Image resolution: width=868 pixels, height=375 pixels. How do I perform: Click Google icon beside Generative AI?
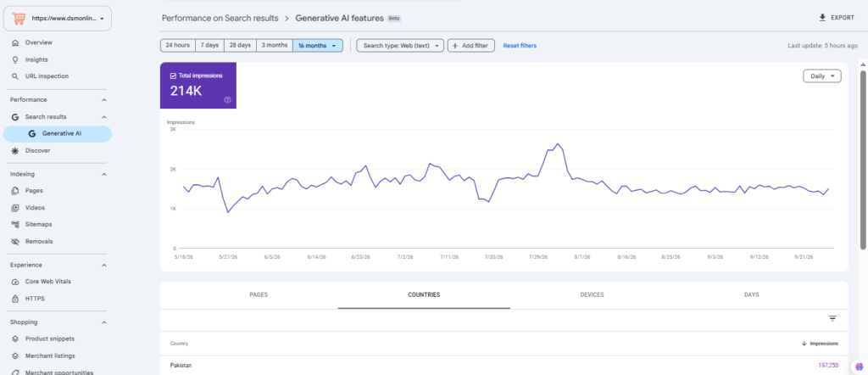point(32,133)
